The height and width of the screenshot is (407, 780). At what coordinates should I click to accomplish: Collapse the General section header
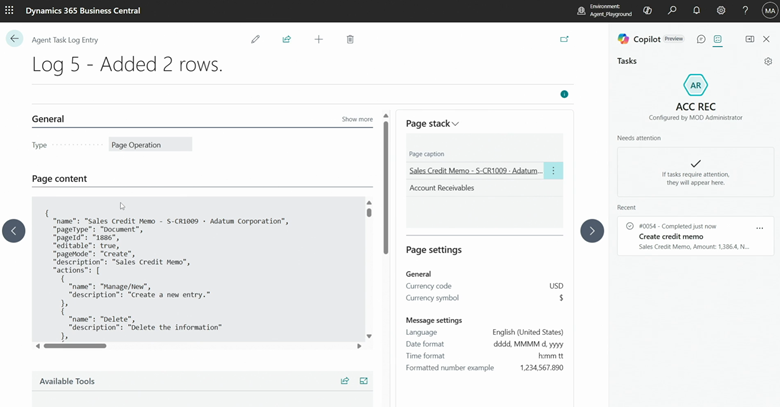click(48, 119)
